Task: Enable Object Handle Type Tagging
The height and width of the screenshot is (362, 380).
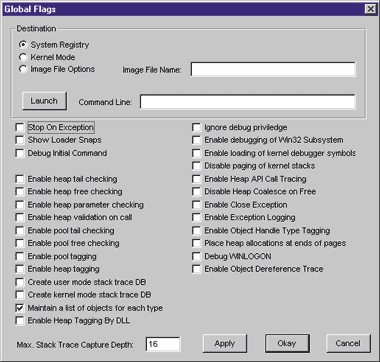Action: point(197,230)
